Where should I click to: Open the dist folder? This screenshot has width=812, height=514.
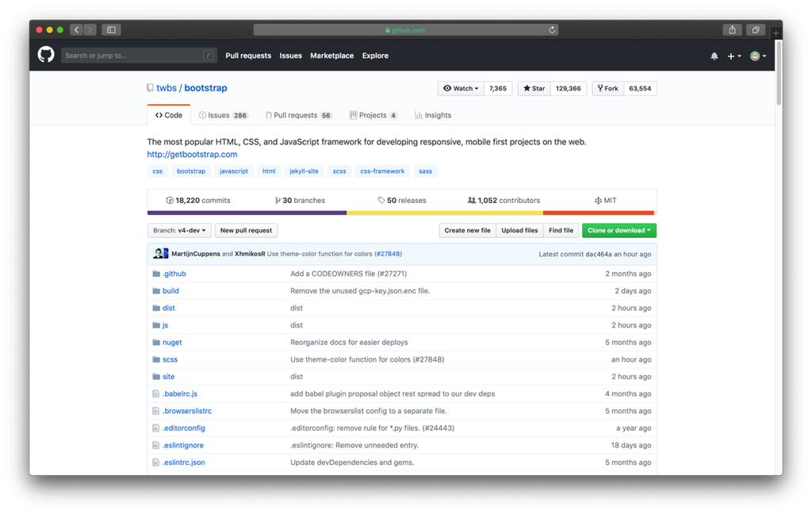point(168,308)
